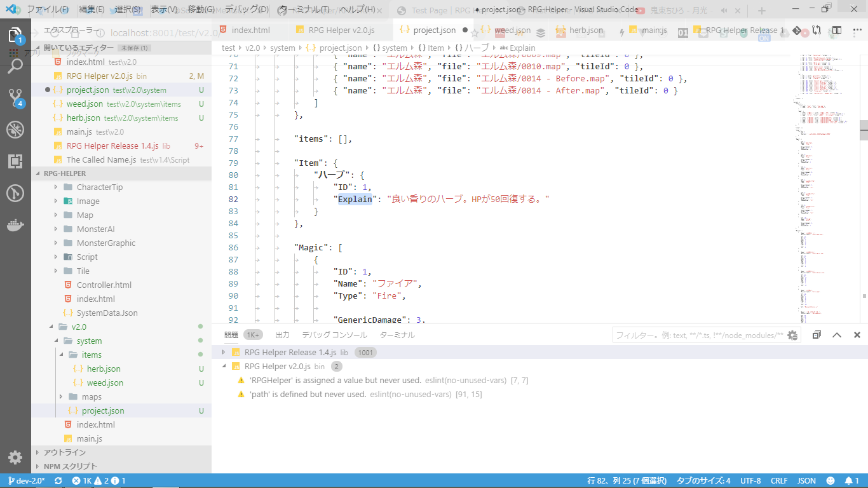The height and width of the screenshot is (488, 868).
Task: Click the Manage gear icon
Action: (15, 457)
